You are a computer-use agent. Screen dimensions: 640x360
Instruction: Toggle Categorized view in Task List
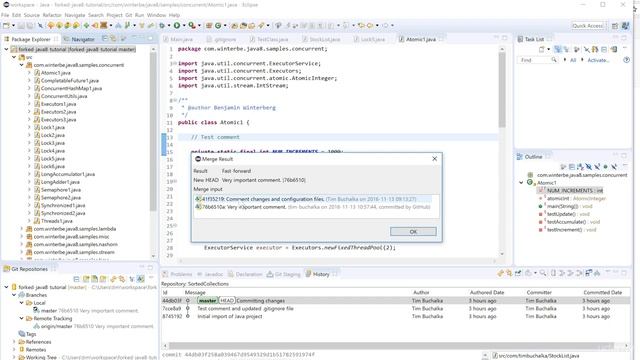(x=558, y=49)
